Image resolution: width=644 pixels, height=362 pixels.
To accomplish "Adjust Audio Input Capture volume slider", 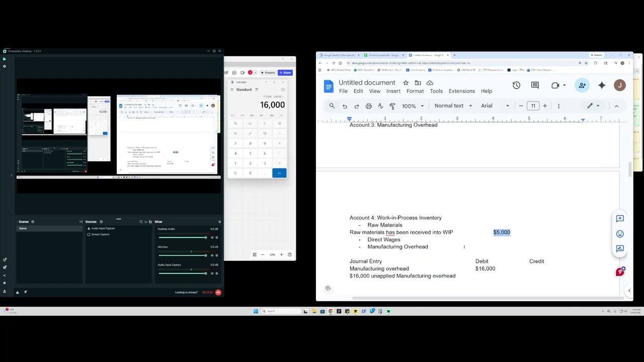I will 182,274.
